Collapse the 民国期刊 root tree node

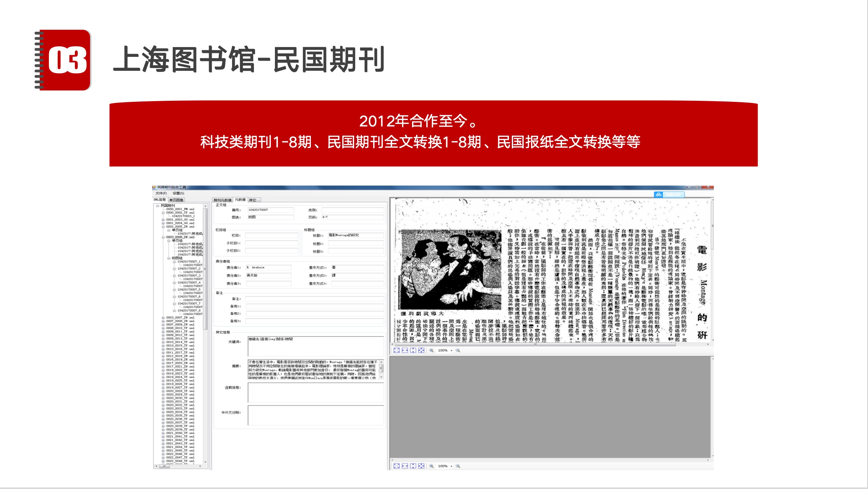[x=158, y=206]
